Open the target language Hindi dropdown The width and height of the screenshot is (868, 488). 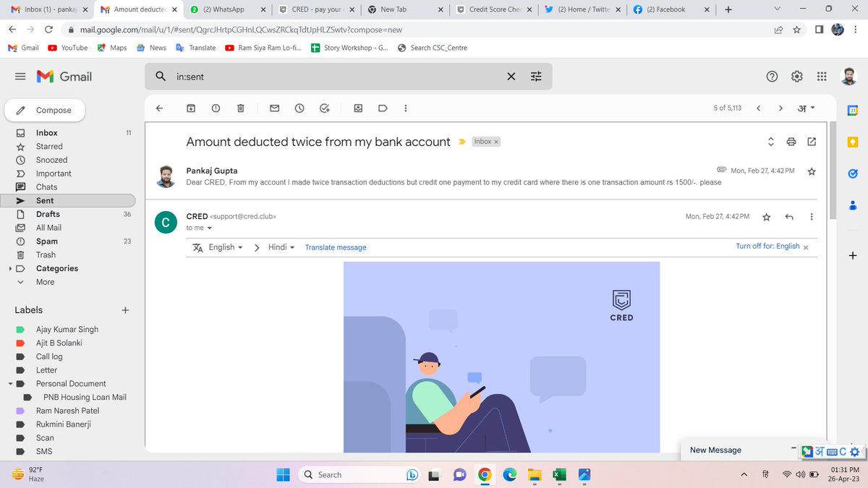pos(281,247)
